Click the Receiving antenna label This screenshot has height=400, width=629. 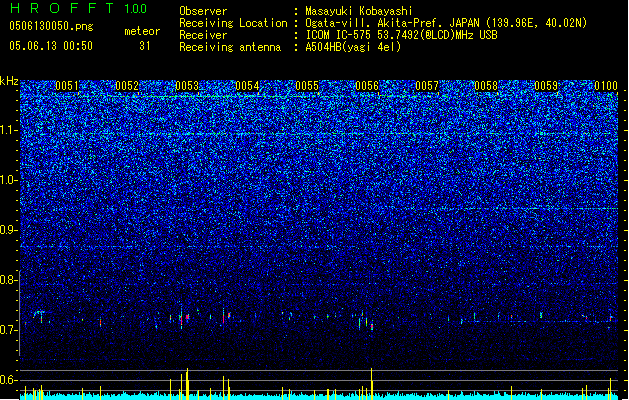[230, 47]
